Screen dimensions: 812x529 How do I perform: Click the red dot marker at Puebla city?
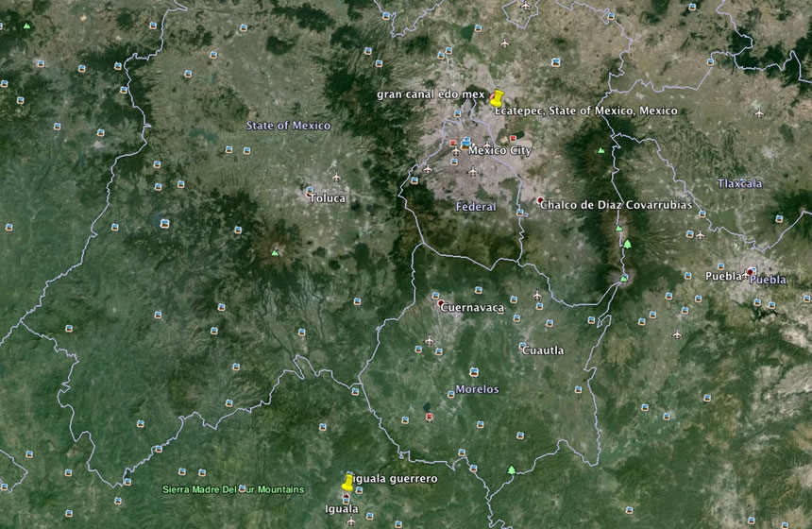pyautogui.click(x=750, y=272)
